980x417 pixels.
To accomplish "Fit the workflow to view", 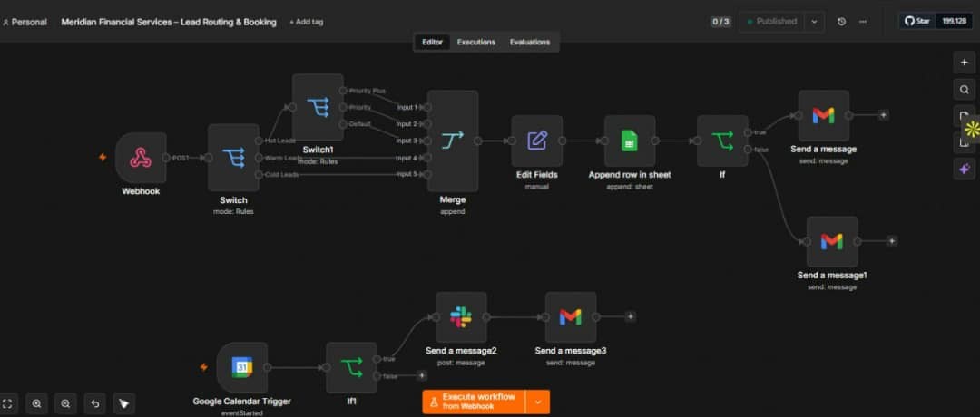I will click(x=8, y=404).
